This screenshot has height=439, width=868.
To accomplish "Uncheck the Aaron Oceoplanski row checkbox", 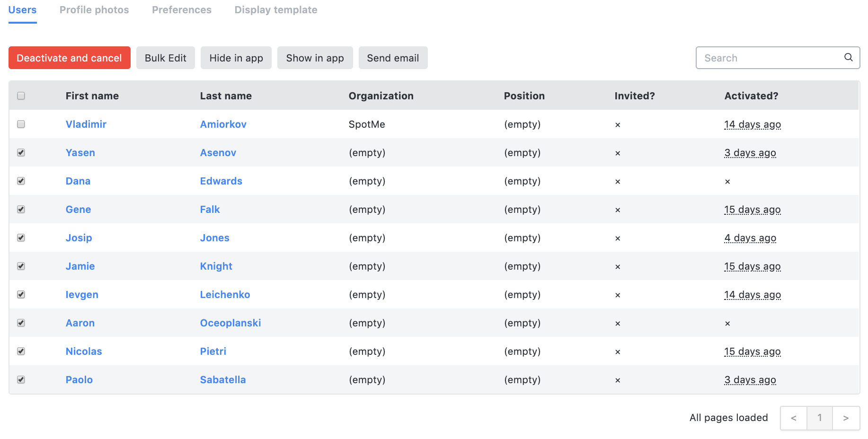I will pos(21,323).
